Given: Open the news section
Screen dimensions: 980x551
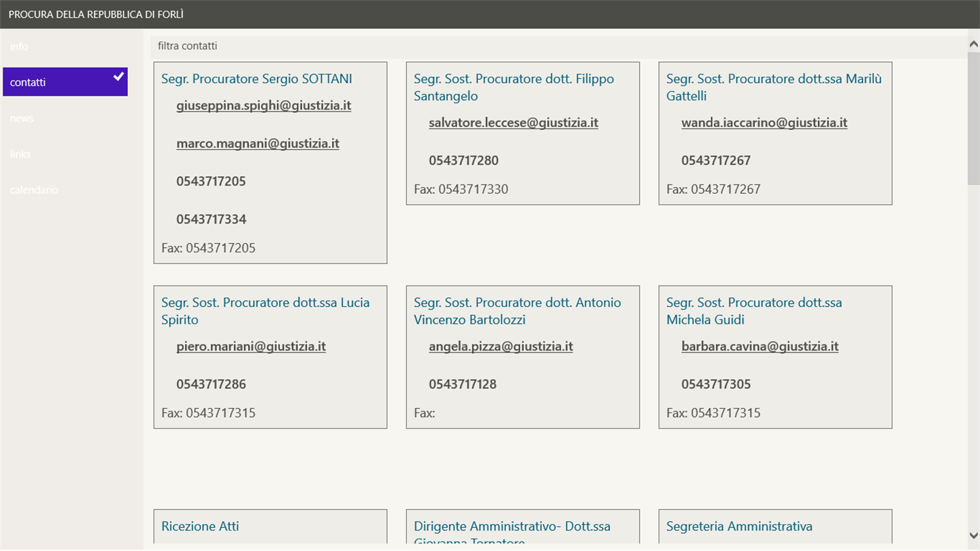Looking at the screenshot, I should (x=65, y=118).
